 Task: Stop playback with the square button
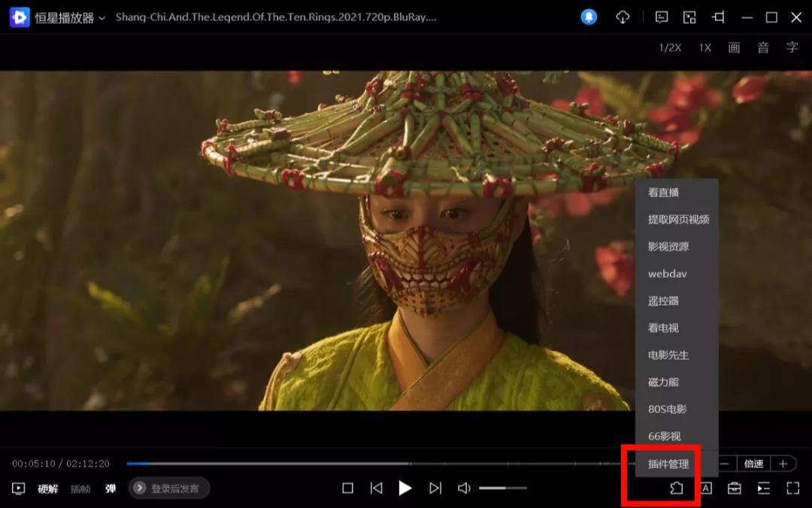pyautogui.click(x=348, y=488)
